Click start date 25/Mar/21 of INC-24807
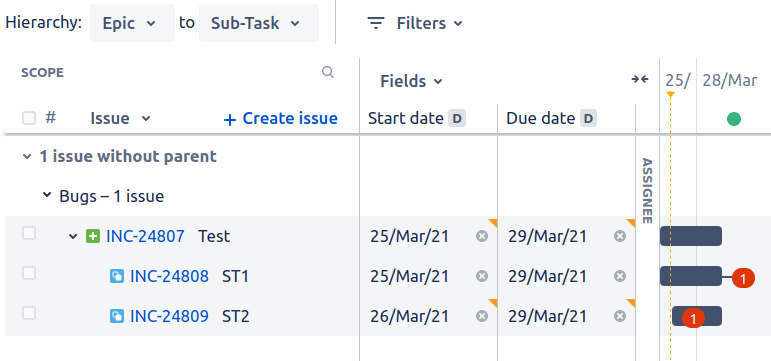This screenshot has width=771, height=361. click(x=410, y=237)
